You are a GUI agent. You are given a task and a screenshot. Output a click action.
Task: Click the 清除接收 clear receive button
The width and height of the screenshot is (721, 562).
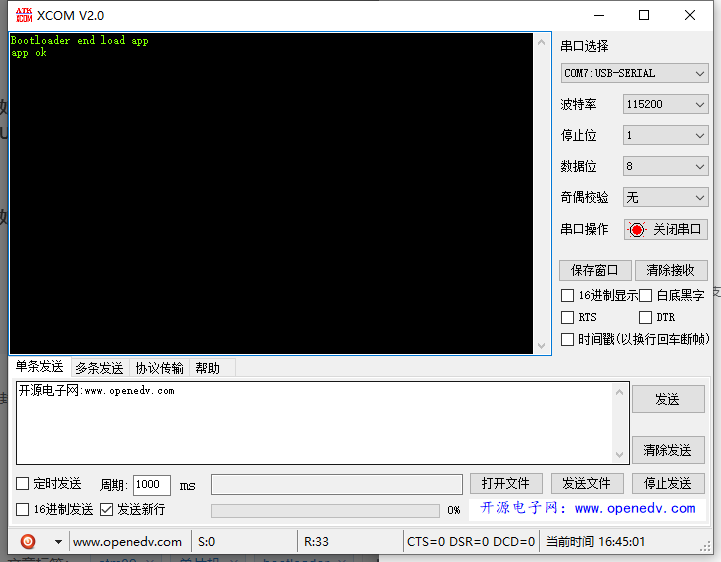[671, 270]
